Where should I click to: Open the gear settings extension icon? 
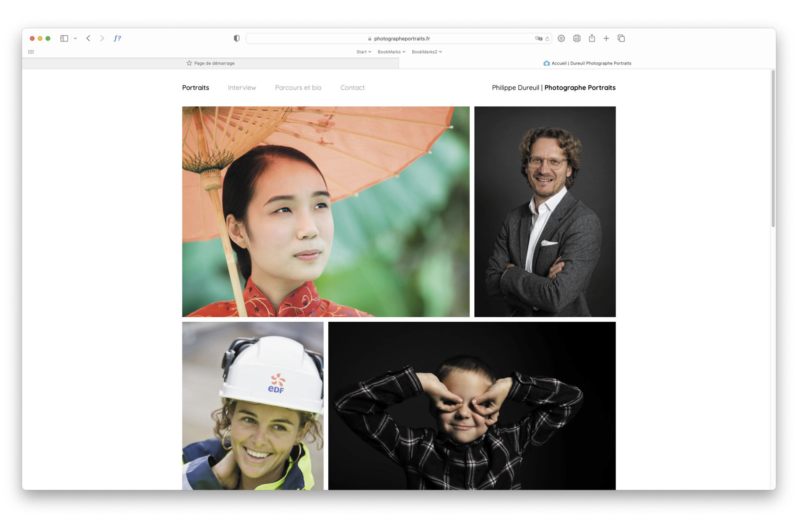[561, 38]
